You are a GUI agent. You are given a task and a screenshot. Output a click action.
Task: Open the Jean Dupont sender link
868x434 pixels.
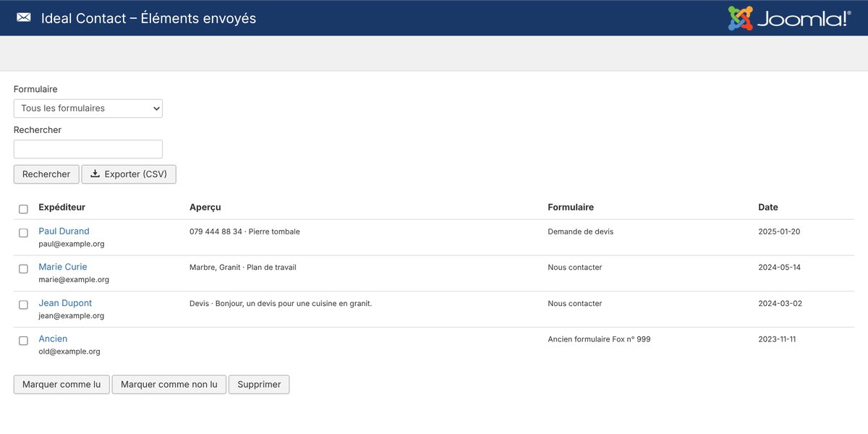tap(65, 303)
